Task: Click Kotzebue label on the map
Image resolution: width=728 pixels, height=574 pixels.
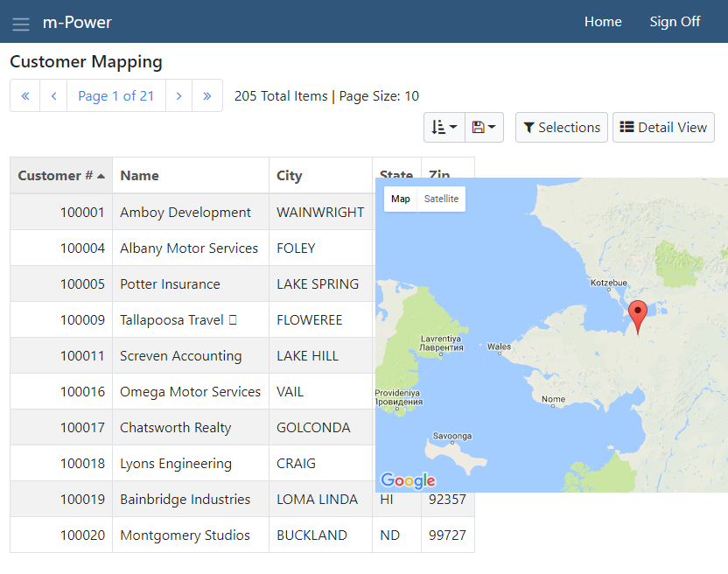Action: click(x=609, y=283)
